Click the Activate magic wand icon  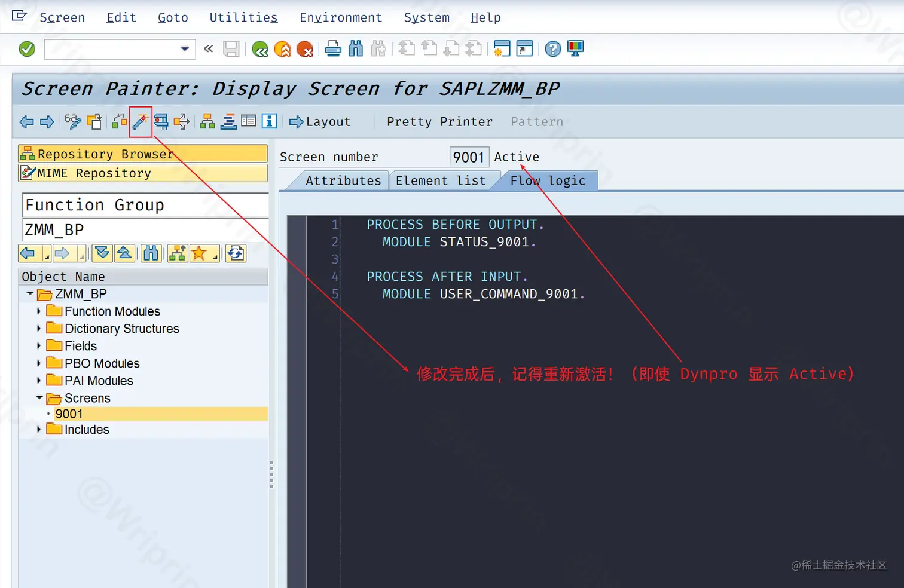tap(141, 121)
